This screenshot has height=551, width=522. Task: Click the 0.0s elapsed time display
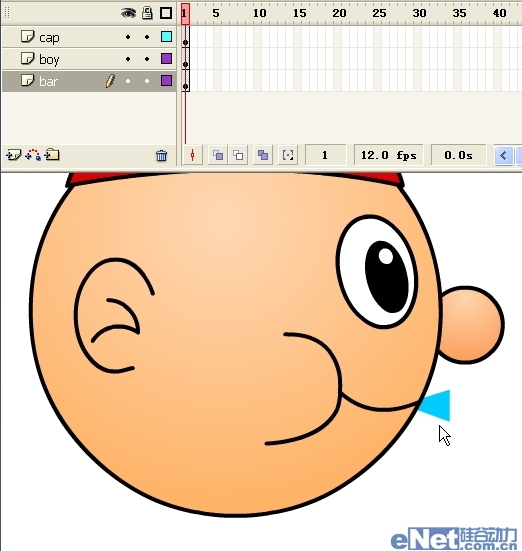click(458, 155)
